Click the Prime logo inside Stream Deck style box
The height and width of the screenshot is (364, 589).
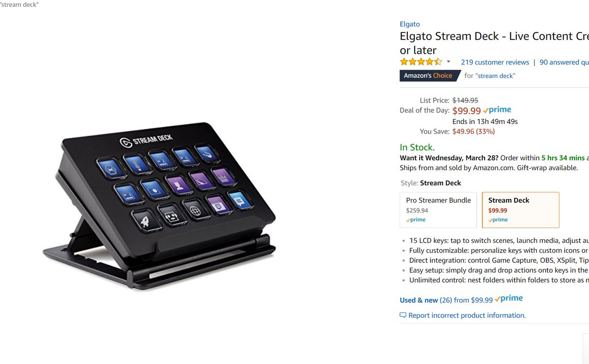[x=498, y=220]
